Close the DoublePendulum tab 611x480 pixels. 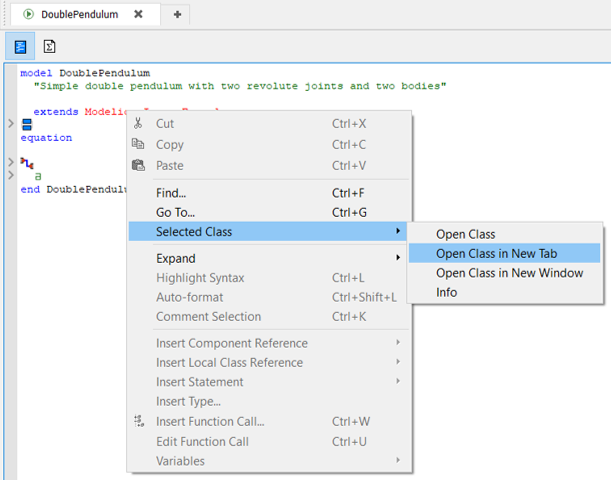138,14
